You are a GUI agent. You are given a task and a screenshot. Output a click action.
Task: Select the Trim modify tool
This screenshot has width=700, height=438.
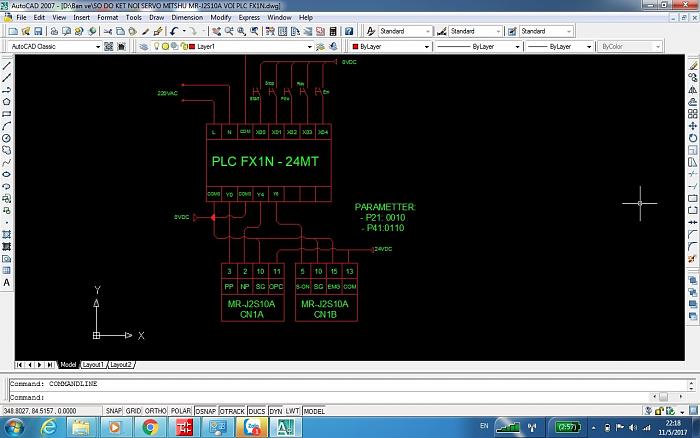pos(692,175)
